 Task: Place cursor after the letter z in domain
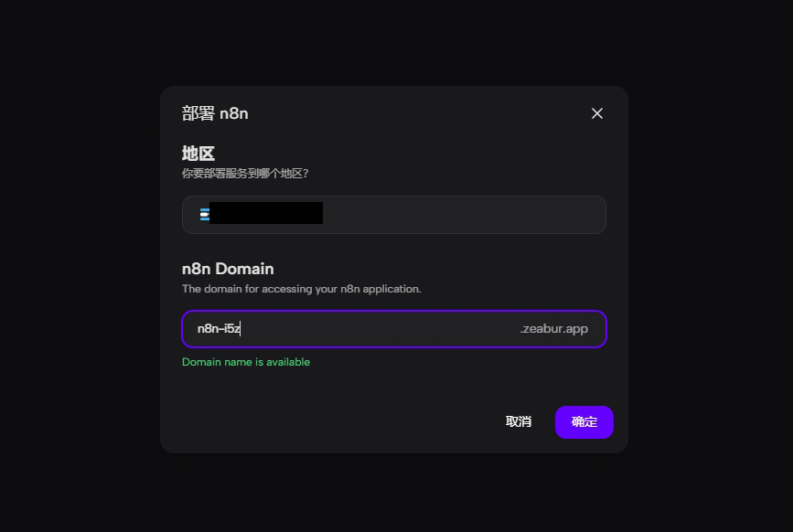(x=241, y=329)
